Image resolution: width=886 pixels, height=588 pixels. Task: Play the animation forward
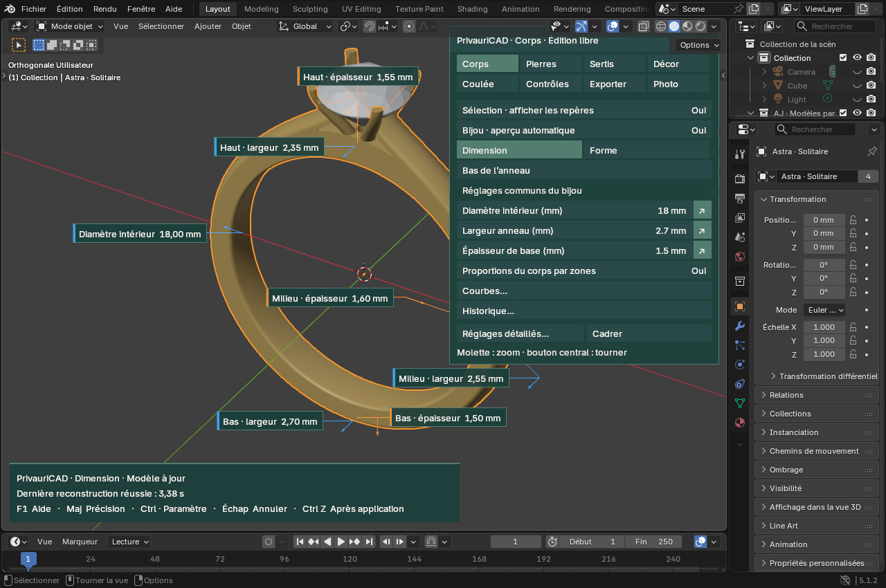(341, 542)
